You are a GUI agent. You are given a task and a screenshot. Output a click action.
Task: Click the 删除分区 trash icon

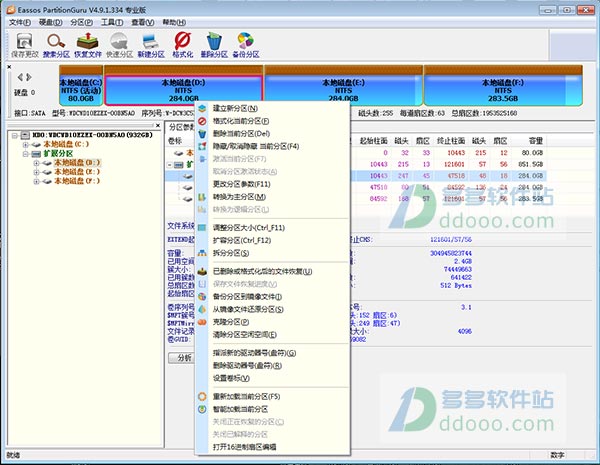(214, 45)
